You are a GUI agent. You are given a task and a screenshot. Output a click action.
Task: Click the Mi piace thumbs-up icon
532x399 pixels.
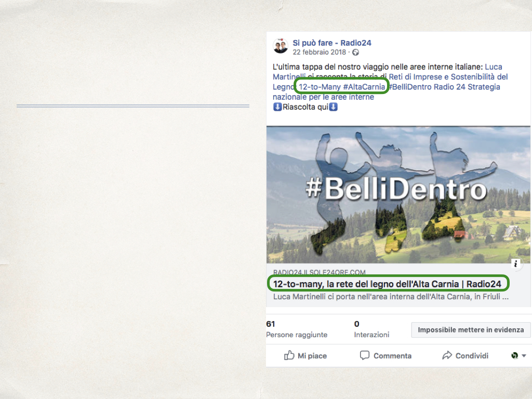point(289,355)
